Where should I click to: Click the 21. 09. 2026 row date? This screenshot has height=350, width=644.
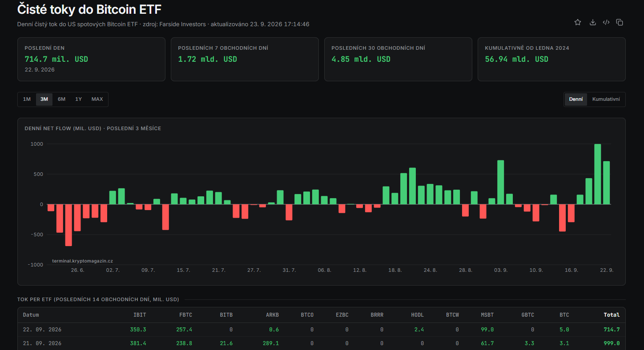click(x=42, y=343)
